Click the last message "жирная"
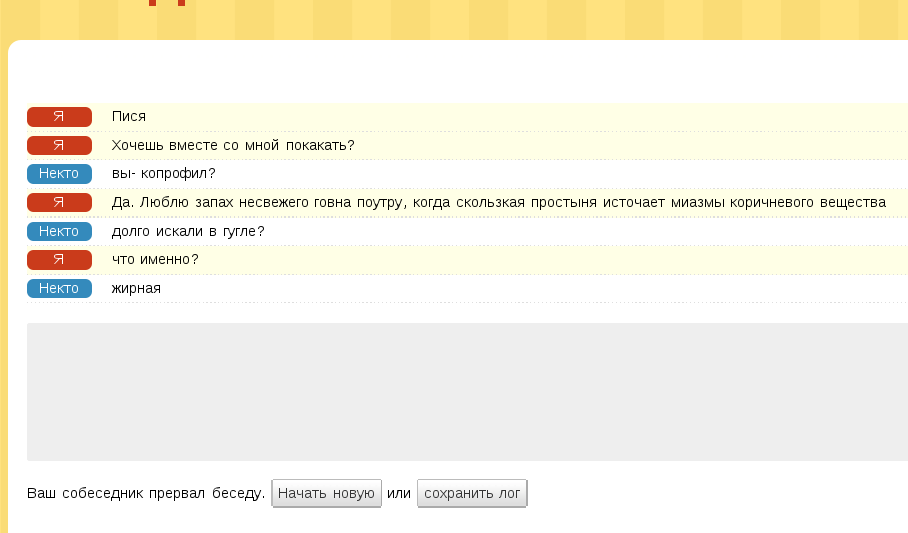908x533 pixels. 136,289
